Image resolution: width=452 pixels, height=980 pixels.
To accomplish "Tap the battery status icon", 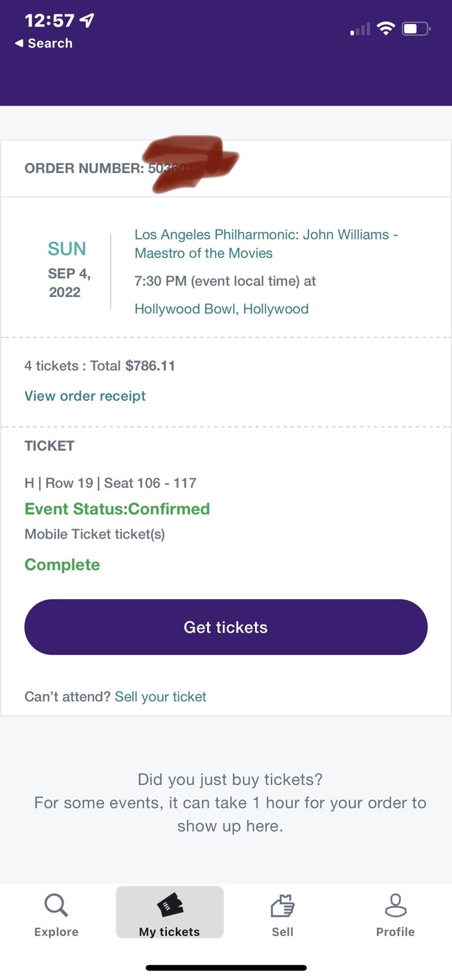I will pos(416,29).
